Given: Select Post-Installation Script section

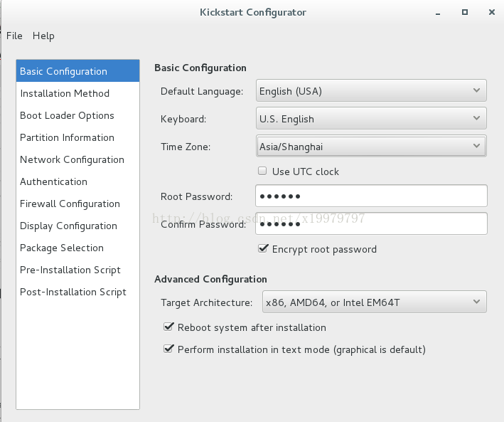Looking at the screenshot, I should tap(77, 292).
